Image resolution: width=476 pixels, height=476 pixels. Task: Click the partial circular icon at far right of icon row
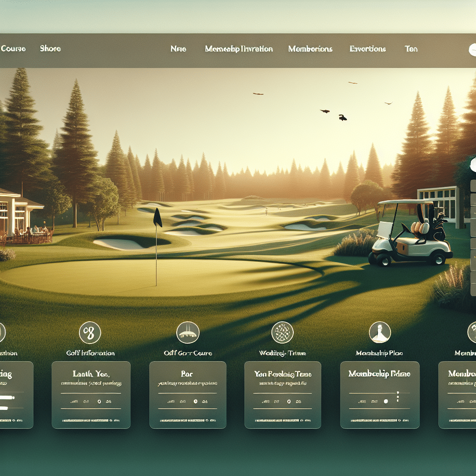pyautogui.click(x=471, y=332)
